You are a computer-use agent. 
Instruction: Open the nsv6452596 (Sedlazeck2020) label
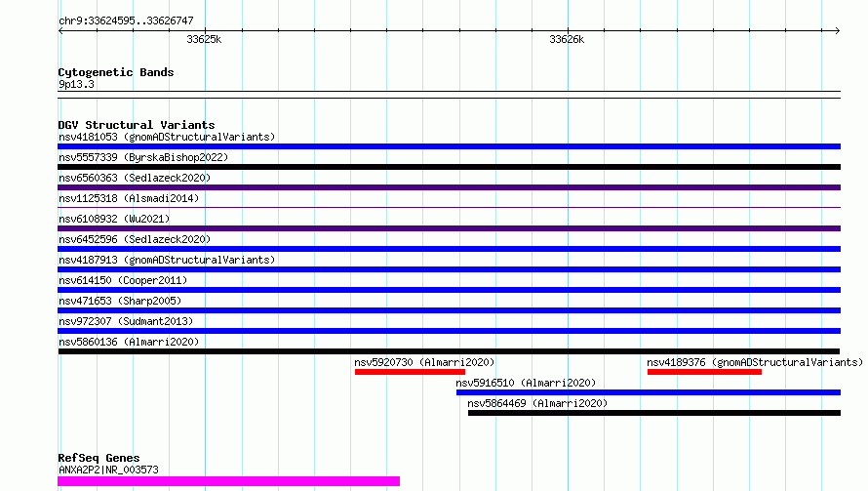coord(135,239)
